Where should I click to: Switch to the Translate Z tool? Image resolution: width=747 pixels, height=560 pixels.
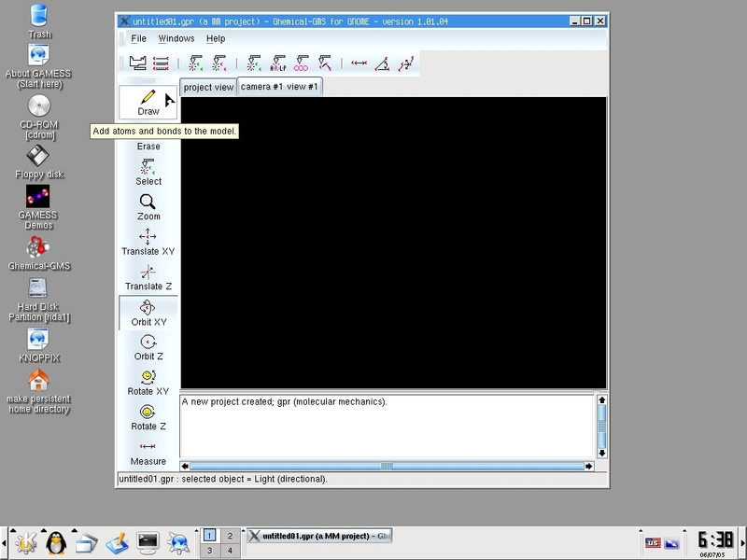pos(148,276)
